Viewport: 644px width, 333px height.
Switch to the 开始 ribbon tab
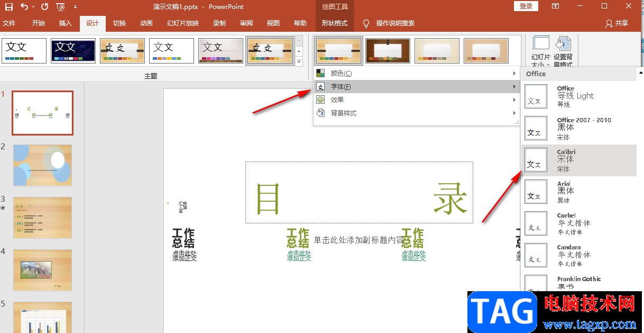(x=38, y=23)
